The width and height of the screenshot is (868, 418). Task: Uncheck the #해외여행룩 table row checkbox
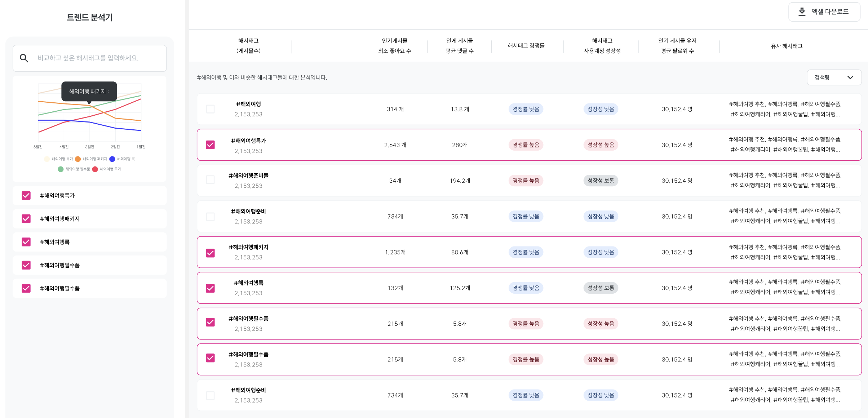click(210, 288)
